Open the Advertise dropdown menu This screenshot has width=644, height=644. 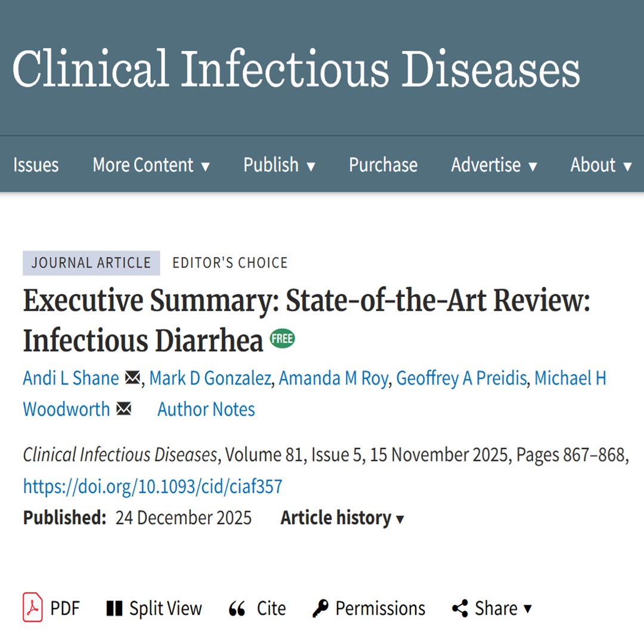(x=494, y=165)
